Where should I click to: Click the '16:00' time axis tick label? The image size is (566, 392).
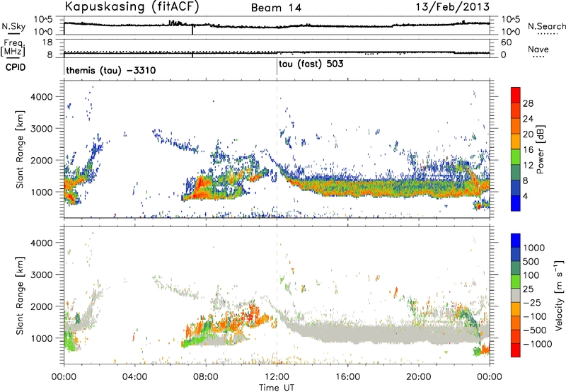tap(347, 377)
